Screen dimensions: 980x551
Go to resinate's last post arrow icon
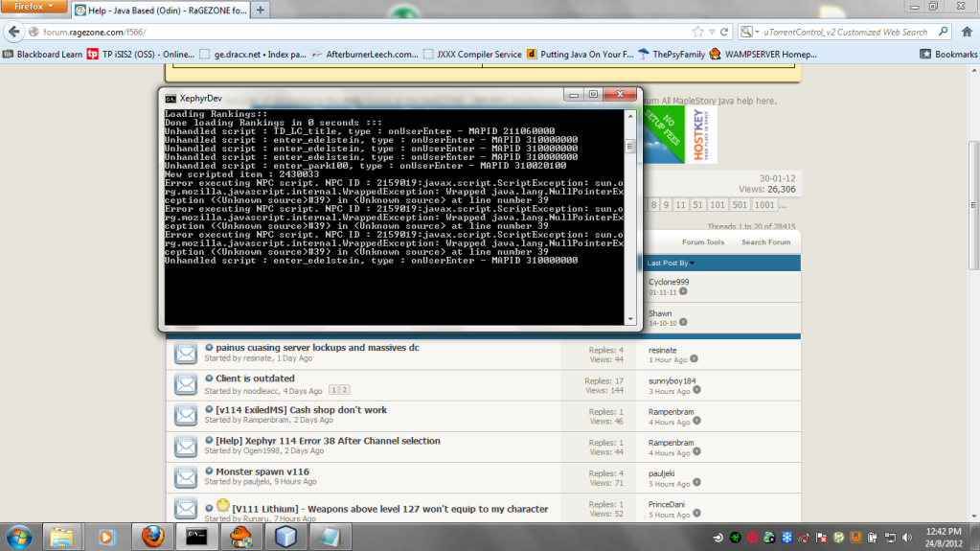695,359
